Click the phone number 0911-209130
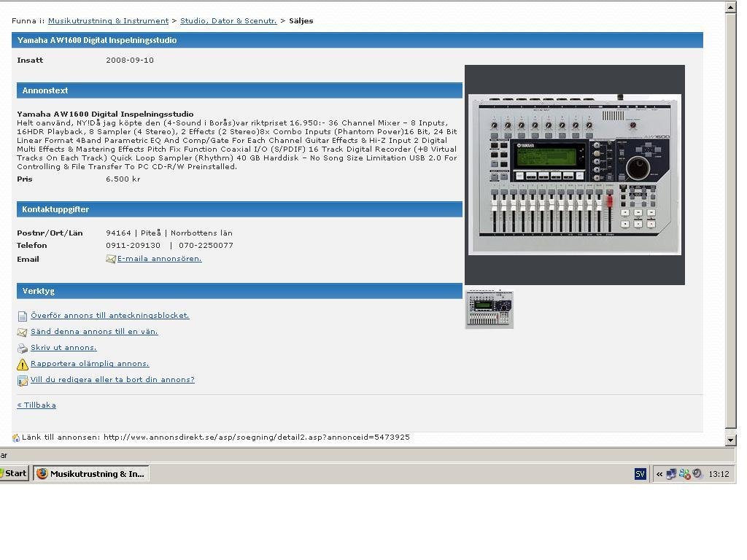The width and height of the screenshot is (747, 560). pos(133,245)
